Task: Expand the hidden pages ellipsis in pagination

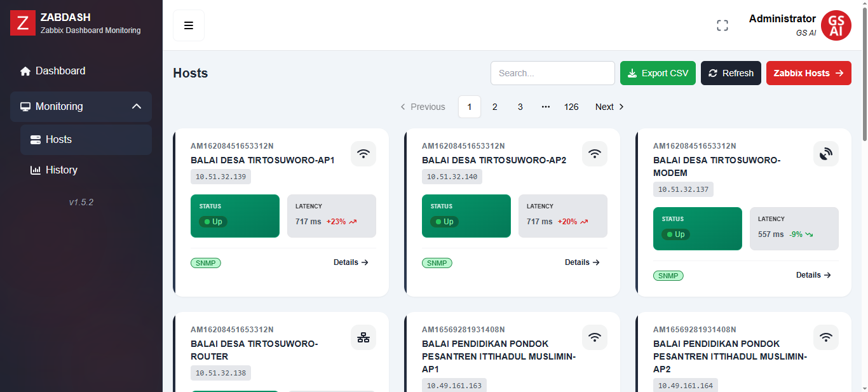Action: tap(545, 107)
